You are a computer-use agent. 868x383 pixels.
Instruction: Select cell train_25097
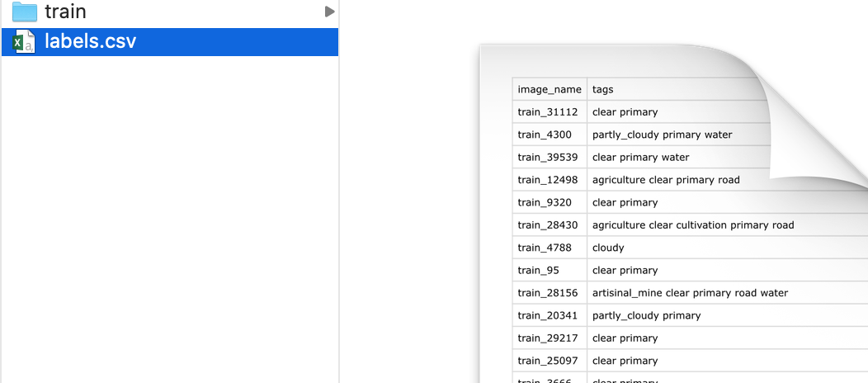(x=550, y=361)
